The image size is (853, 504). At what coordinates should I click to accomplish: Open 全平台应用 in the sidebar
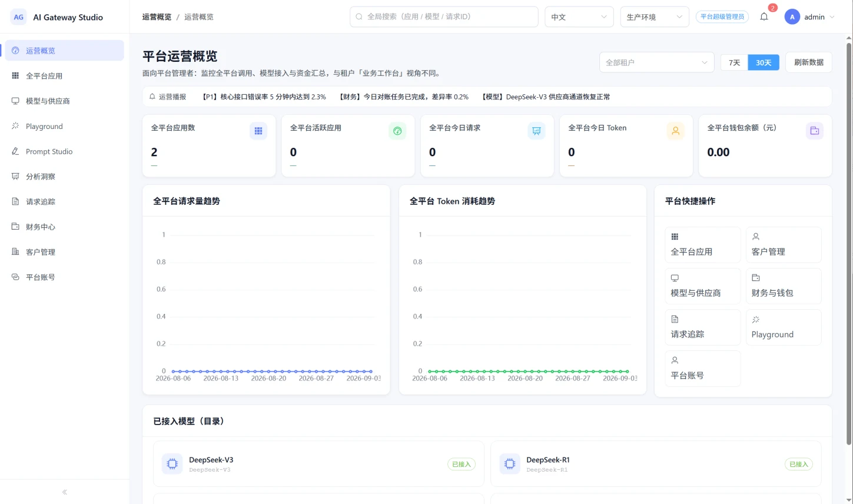tap(65, 76)
